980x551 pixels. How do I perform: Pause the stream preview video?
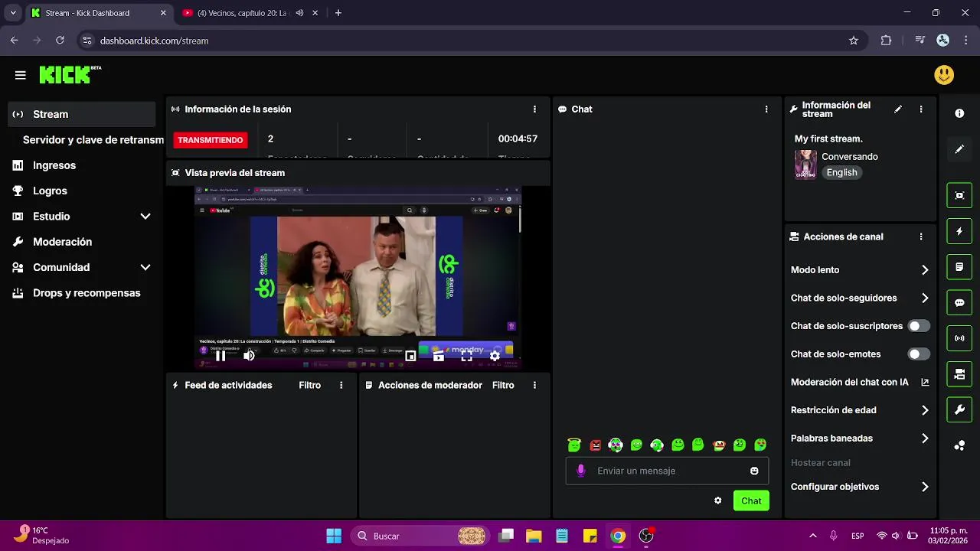point(220,356)
